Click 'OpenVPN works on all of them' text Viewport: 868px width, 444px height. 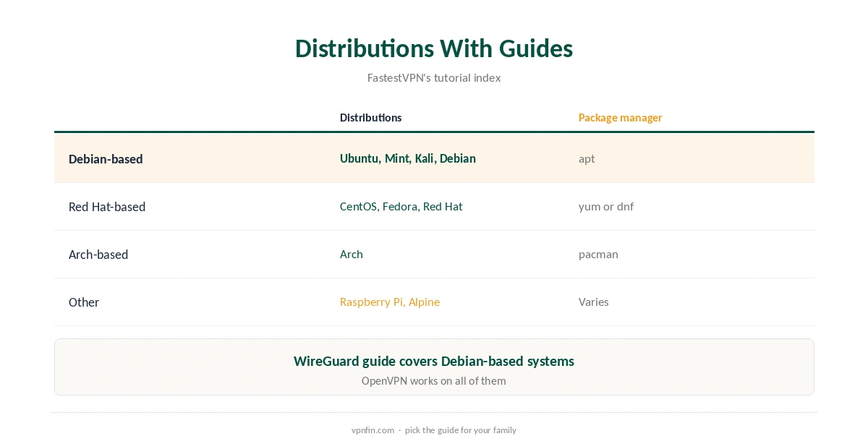point(434,380)
